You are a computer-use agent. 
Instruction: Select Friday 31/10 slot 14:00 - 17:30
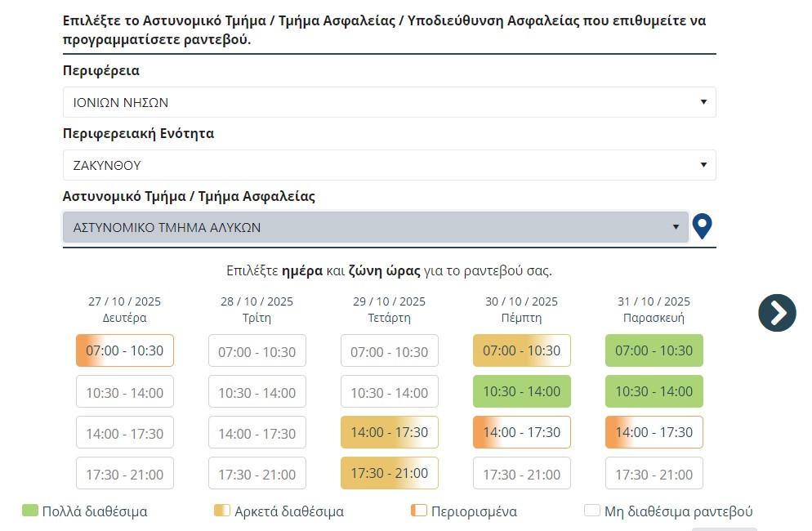654,432
